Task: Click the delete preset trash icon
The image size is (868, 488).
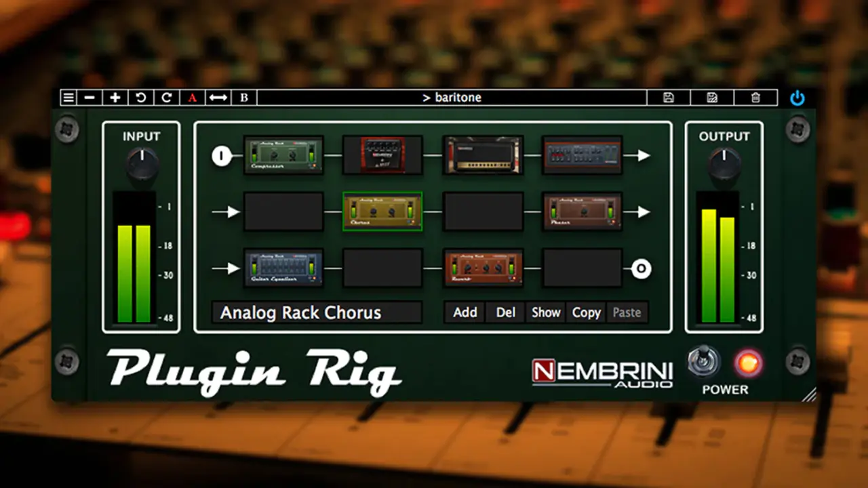Action: point(755,98)
